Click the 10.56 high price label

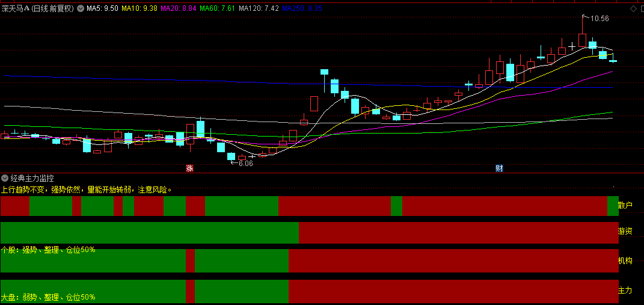pyautogui.click(x=600, y=19)
